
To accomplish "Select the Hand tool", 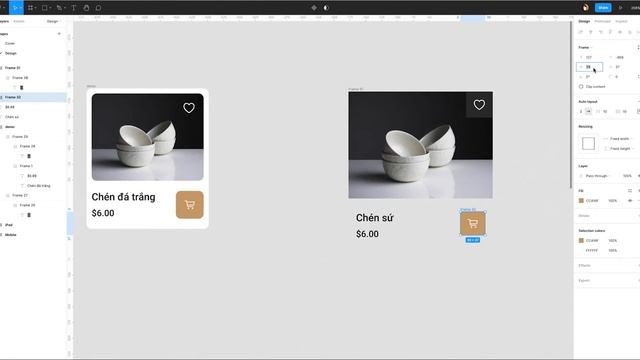I will tap(86, 8).
